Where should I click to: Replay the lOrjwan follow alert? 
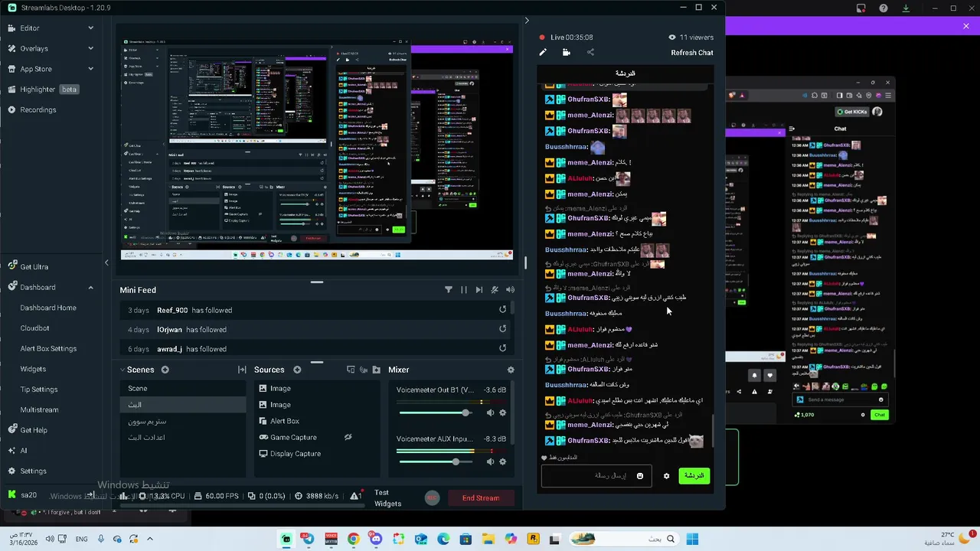coord(503,329)
